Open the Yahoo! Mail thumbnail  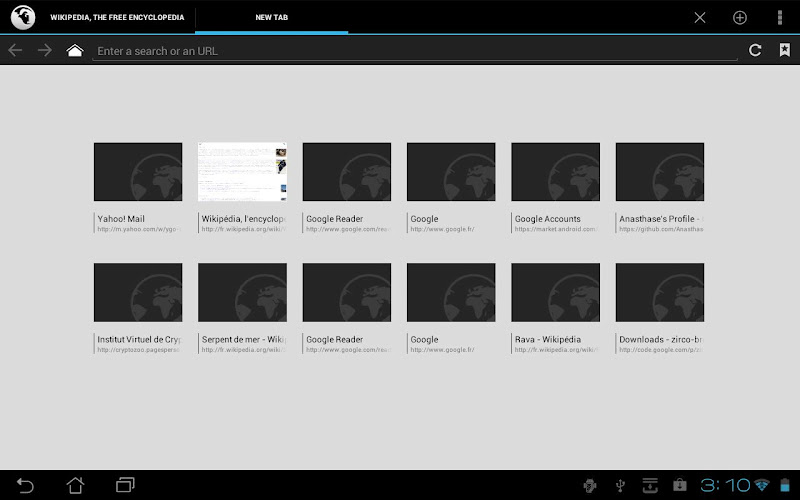click(138, 172)
